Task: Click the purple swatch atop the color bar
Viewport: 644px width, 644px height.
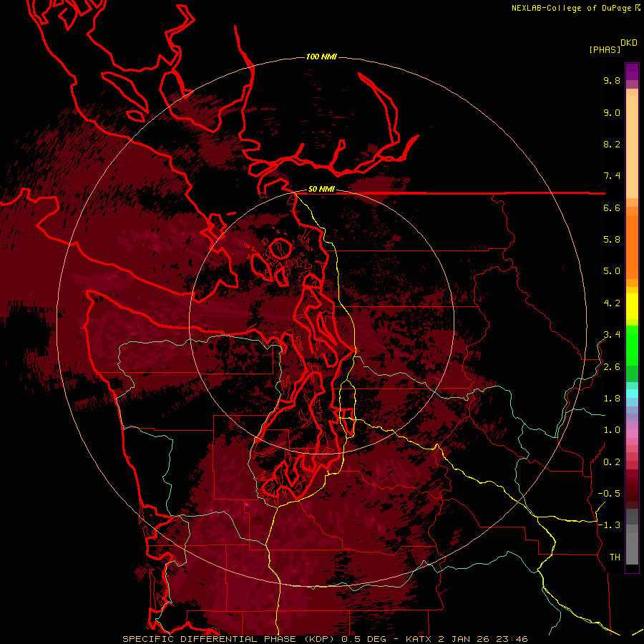Action: tap(632, 72)
